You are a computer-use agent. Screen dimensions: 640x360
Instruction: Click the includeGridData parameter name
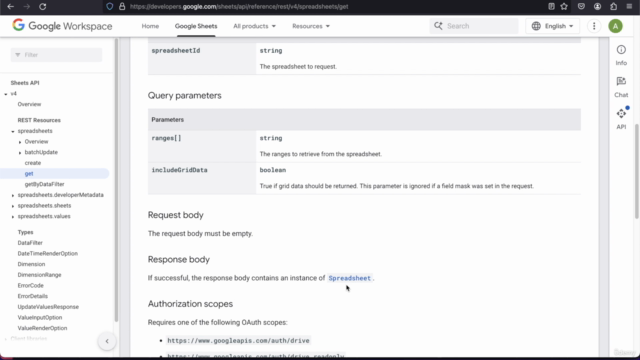(179, 170)
